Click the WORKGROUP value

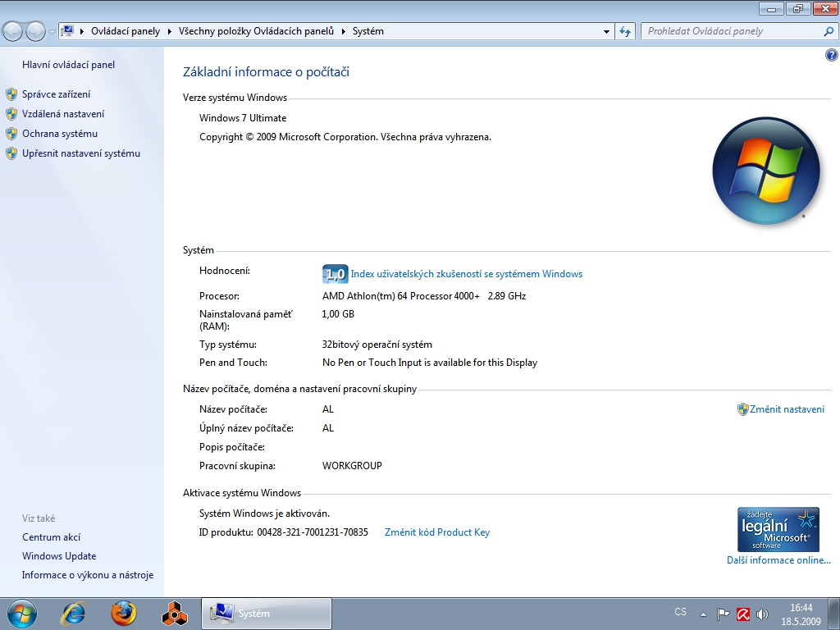(x=352, y=466)
